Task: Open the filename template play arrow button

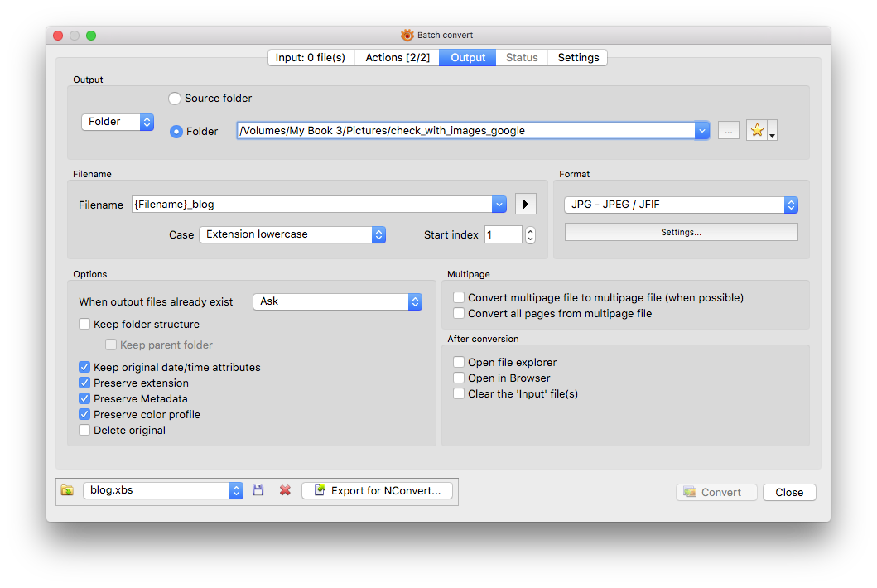Action: tap(526, 205)
